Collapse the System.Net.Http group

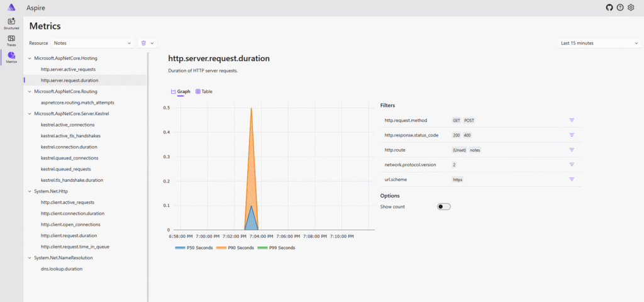click(x=29, y=191)
